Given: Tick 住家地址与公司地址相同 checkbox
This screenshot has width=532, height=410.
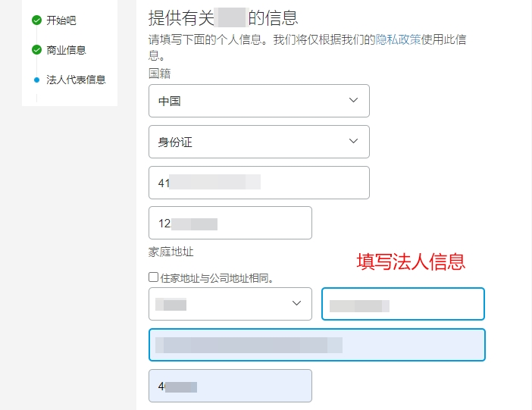Looking at the screenshot, I should [x=153, y=277].
